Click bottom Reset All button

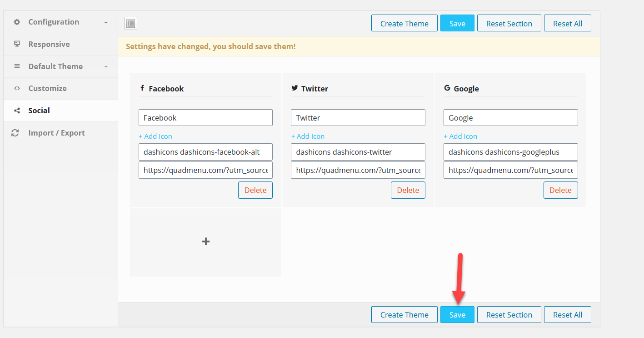[x=568, y=314]
